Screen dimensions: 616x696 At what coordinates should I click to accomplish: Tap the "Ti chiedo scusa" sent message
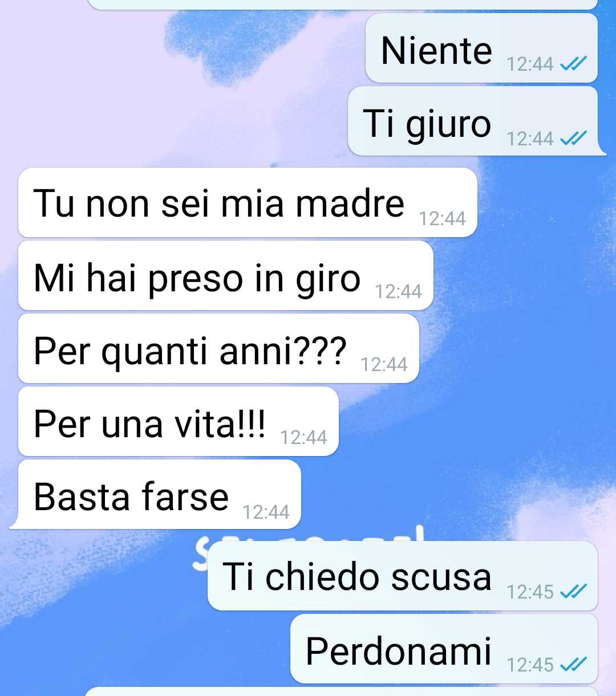coord(403,576)
